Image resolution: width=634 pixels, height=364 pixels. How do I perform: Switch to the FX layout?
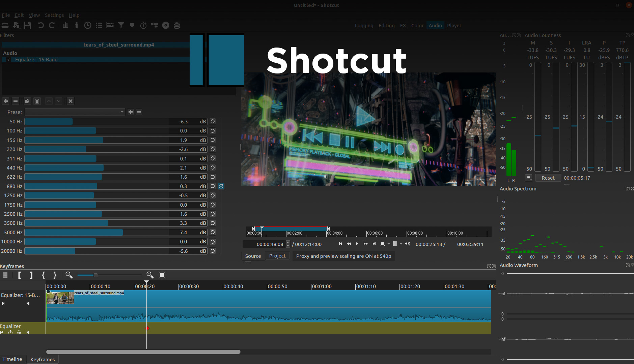click(403, 26)
